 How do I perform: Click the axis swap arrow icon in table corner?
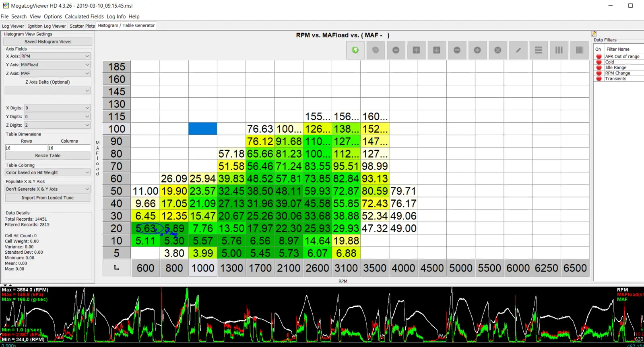coord(116,268)
